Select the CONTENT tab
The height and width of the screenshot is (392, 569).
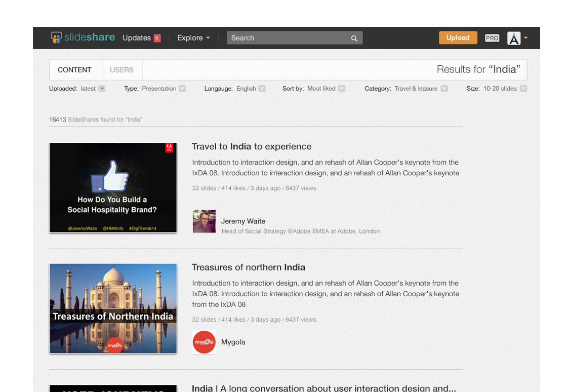[74, 69]
